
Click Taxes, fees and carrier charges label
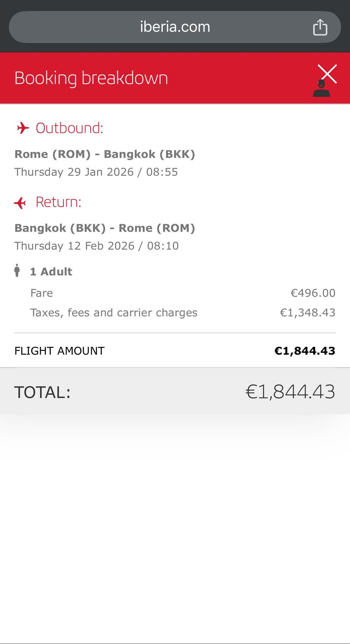point(114,313)
